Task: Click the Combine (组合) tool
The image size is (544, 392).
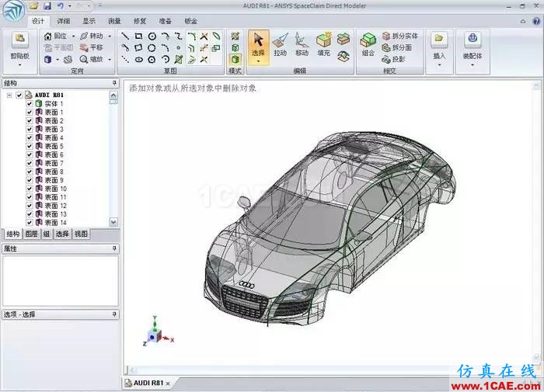Action: 368,44
